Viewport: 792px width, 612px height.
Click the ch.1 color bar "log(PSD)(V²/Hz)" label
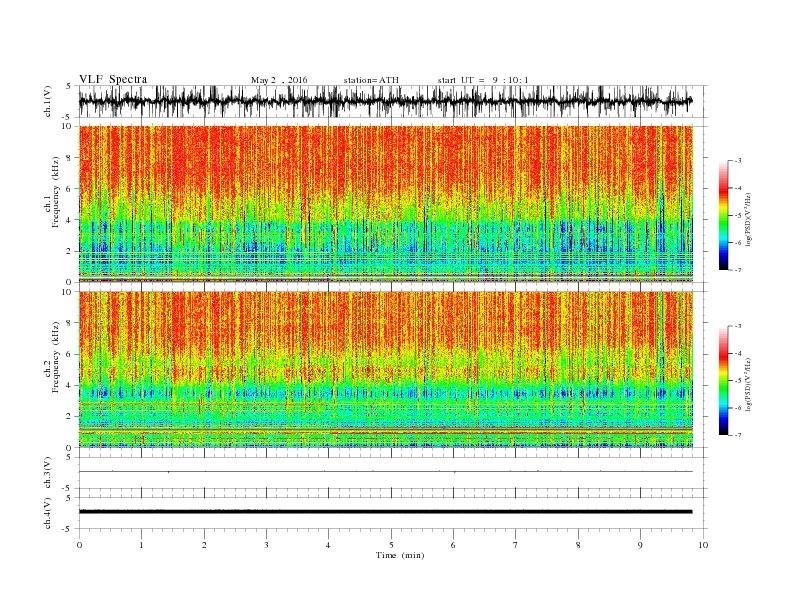coord(749,219)
